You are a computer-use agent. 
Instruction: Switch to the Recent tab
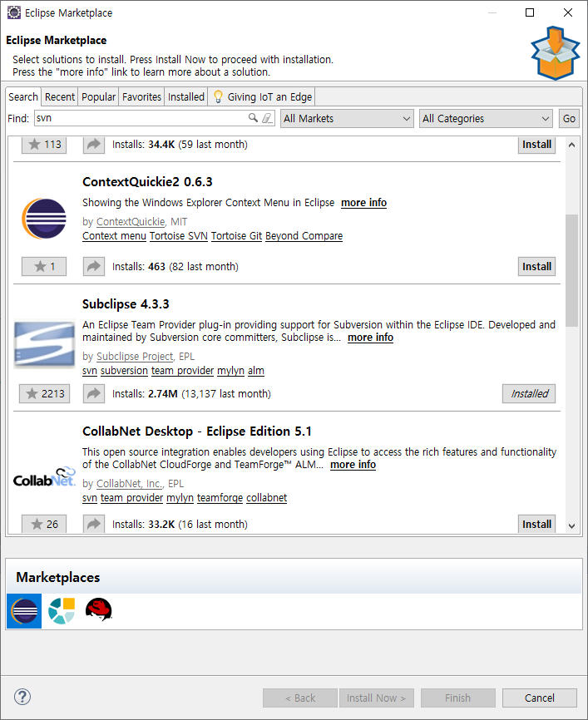tap(60, 97)
